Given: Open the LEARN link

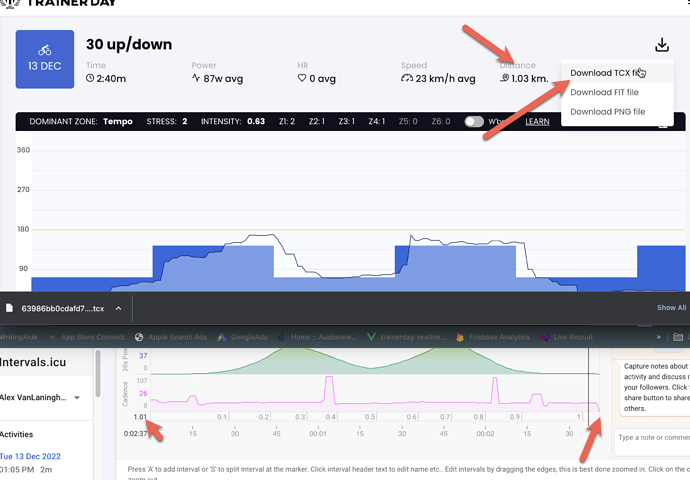Looking at the screenshot, I should 537,121.
